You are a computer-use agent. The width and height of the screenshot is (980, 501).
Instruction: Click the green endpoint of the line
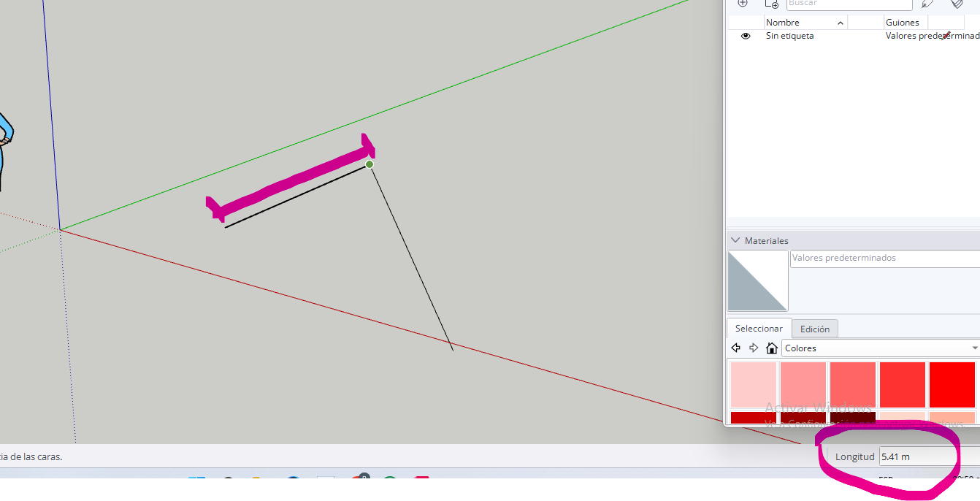[370, 164]
